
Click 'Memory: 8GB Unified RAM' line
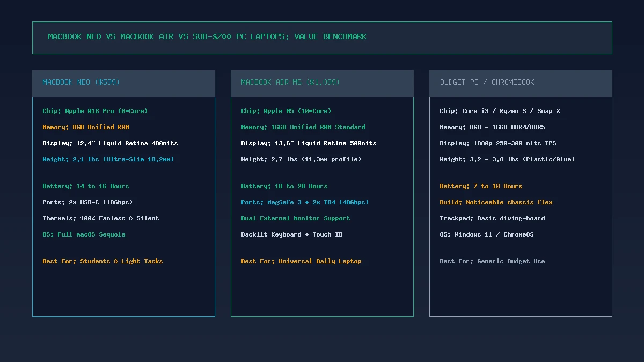[x=86, y=127]
